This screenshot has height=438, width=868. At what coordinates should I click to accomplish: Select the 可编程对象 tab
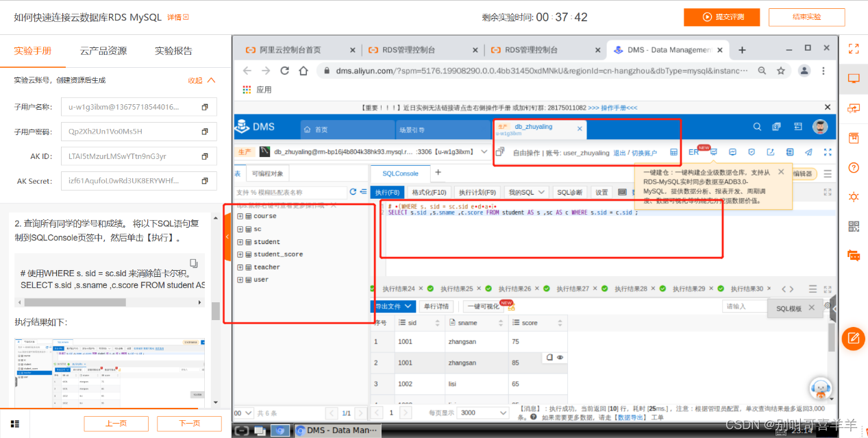[x=267, y=173]
